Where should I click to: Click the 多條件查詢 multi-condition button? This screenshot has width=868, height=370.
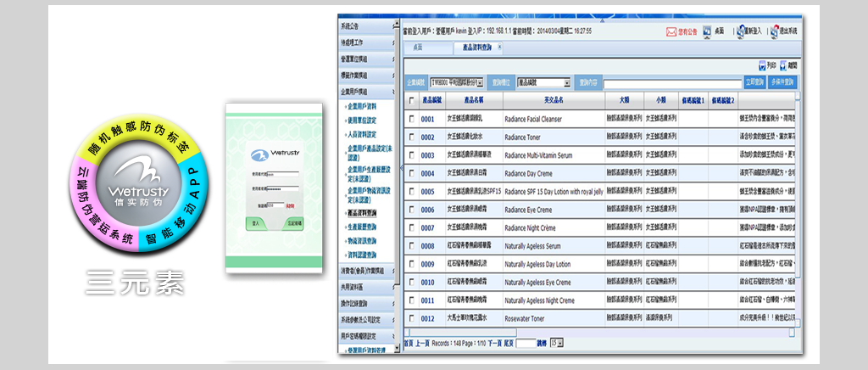(x=783, y=82)
